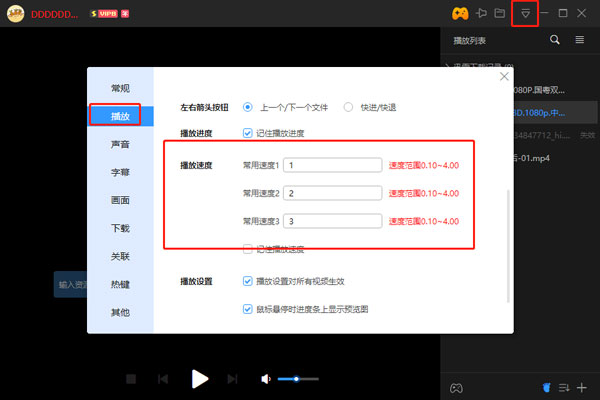Click the 播放列表 panel title
Viewport: 600px width, 400px height.
click(470, 41)
